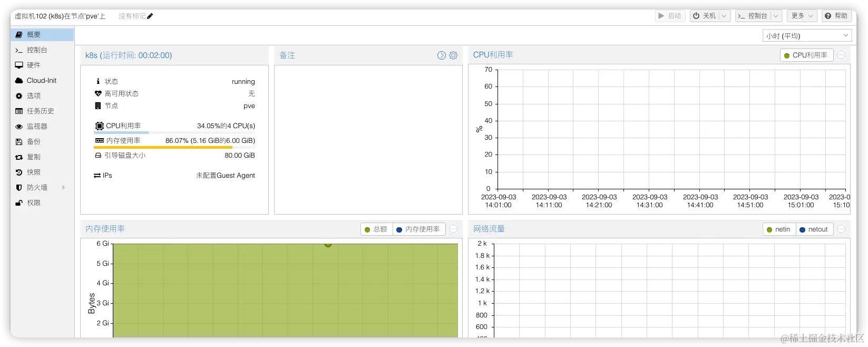Click the Cloud-Init cloud icon

coord(19,81)
